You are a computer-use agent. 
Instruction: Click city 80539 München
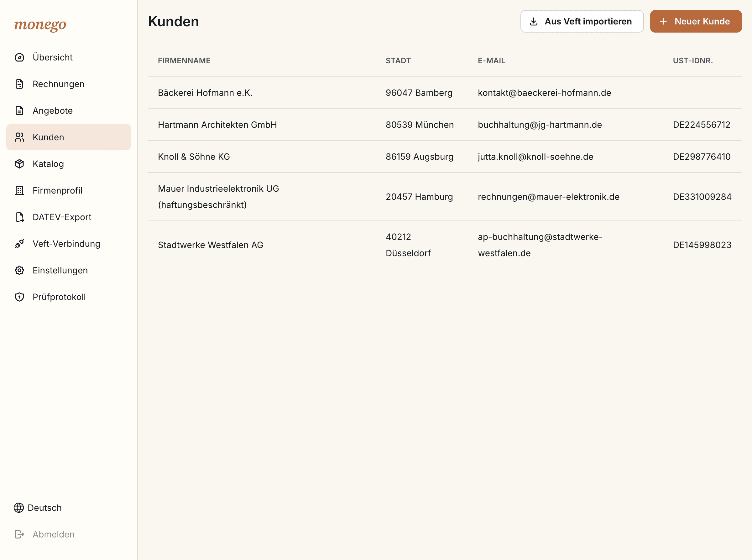(420, 125)
